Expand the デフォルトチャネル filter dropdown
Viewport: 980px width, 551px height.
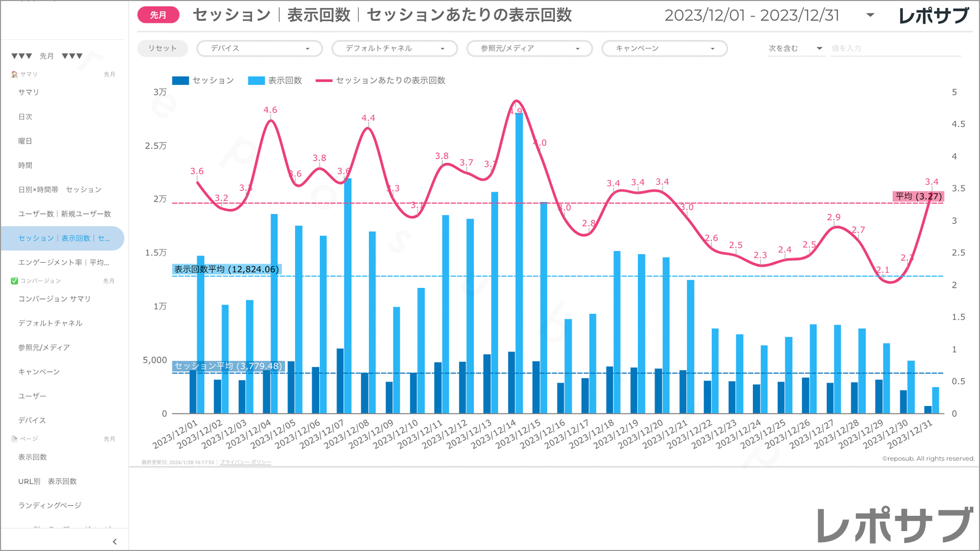pos(394,48)
